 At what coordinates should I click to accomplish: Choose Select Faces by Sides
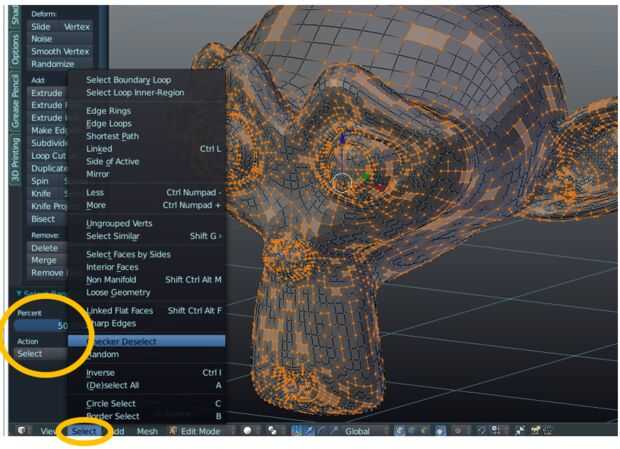(146, 254)
